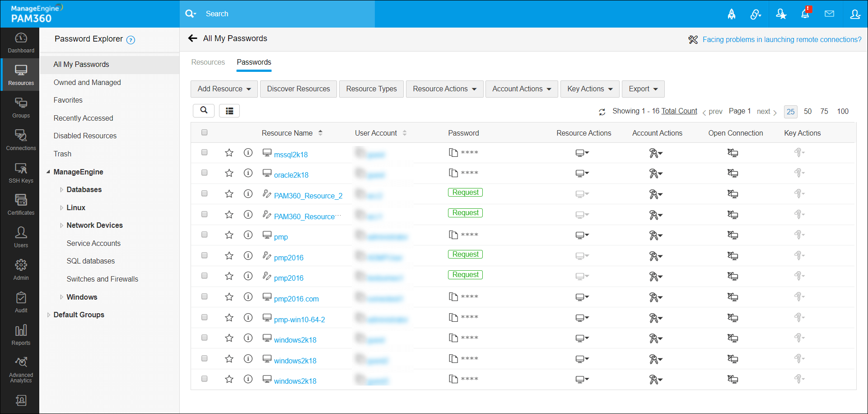
Task: Open the Key Actions toolbar dropdown
Action: tap(590, 89)
